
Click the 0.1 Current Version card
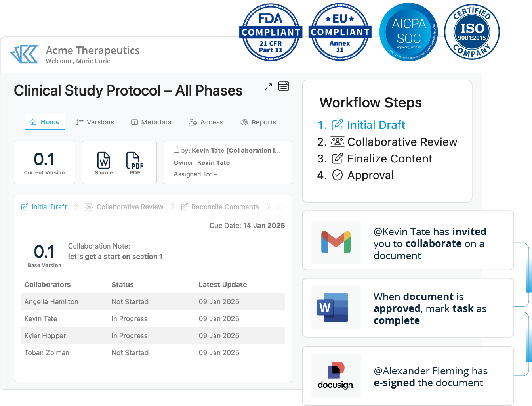44,163
